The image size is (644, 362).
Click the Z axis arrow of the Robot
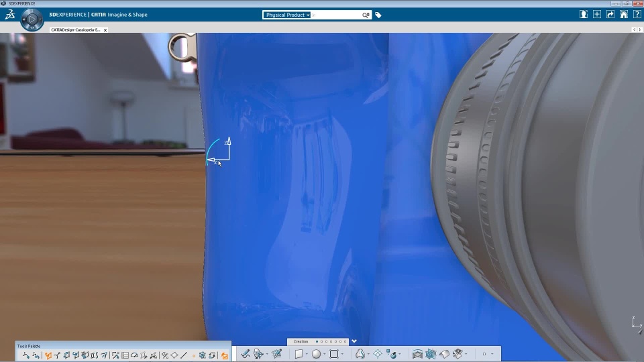click(229, 141)
